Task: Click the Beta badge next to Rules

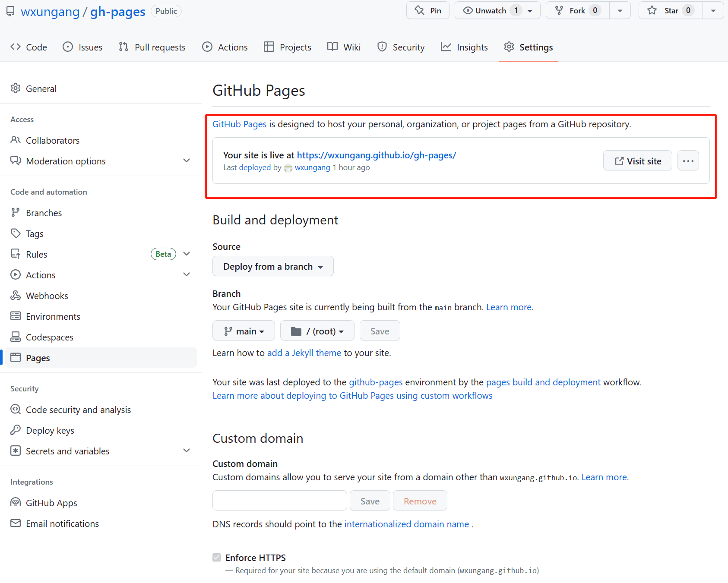Action: click(163, 254)
